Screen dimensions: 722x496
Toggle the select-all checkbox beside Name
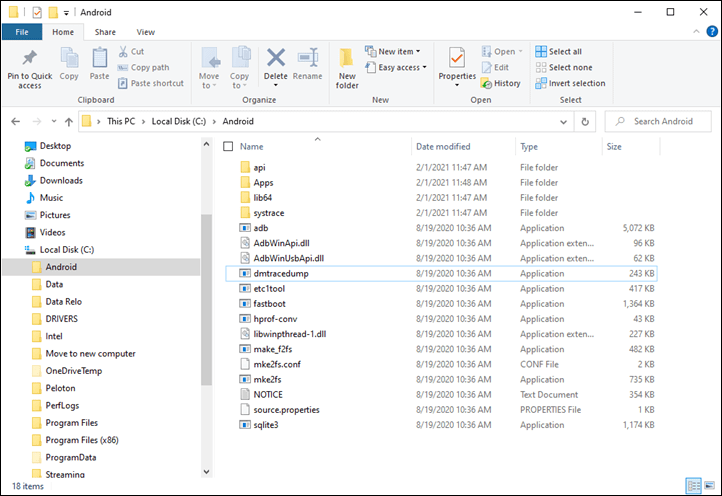tap(228, 146)
